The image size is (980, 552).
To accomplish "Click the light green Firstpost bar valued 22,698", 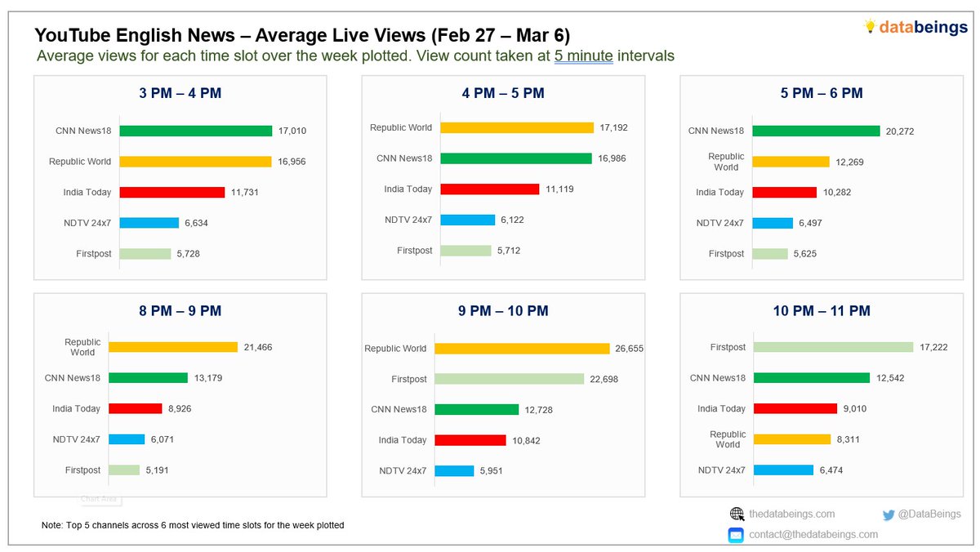I will [510, 379].
